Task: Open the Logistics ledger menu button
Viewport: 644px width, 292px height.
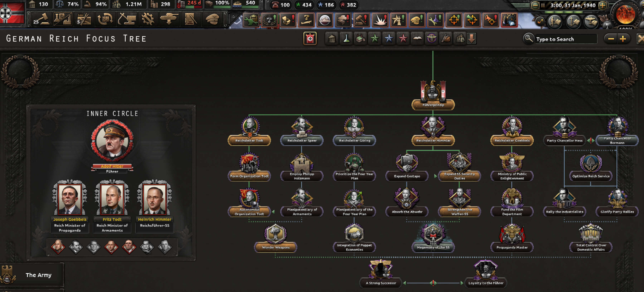Action: 191,19
